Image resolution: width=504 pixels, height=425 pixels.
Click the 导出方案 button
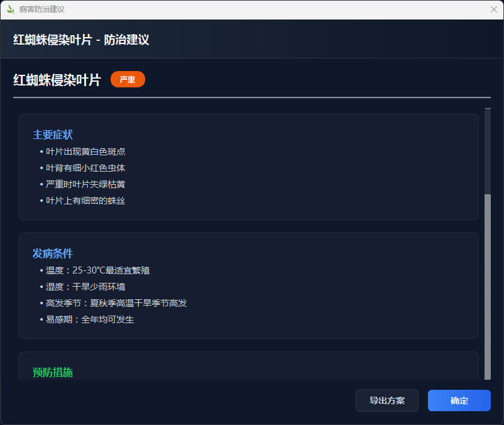(x=386, y=400)
